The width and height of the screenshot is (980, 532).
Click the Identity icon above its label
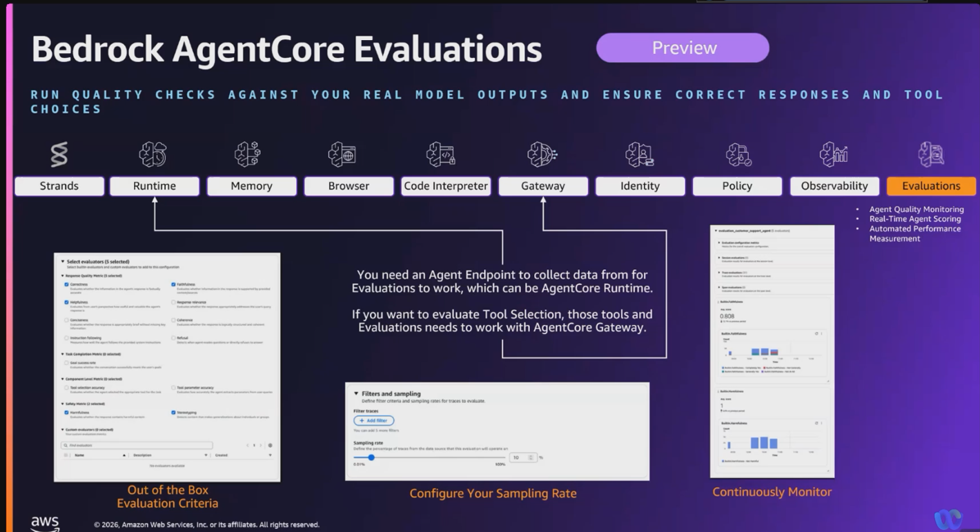pyautogui.click(x=639, y=155)
